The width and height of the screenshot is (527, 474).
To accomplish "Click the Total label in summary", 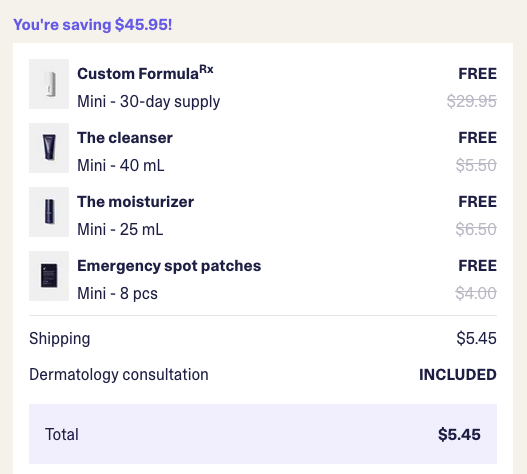I will click(62, 434).
